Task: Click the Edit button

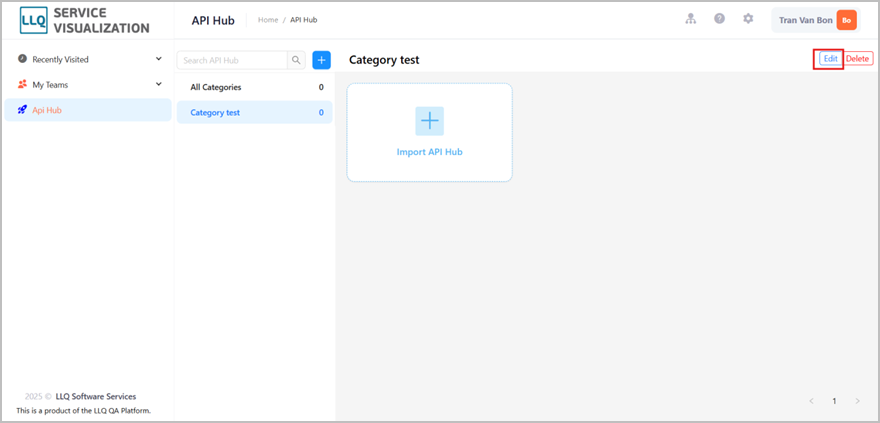Action: [831, 58]
